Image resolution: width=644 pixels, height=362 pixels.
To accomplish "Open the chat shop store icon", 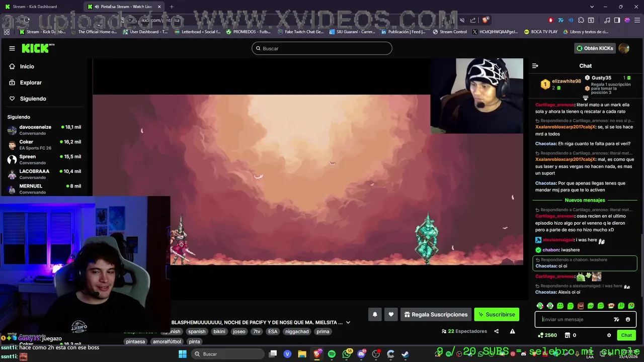I will pos(567,335).
